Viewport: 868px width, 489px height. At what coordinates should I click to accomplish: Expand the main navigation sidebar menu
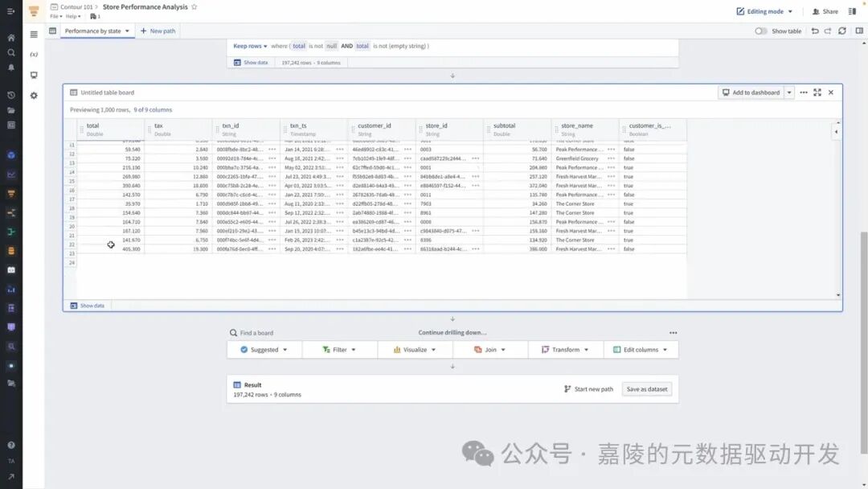10,11
